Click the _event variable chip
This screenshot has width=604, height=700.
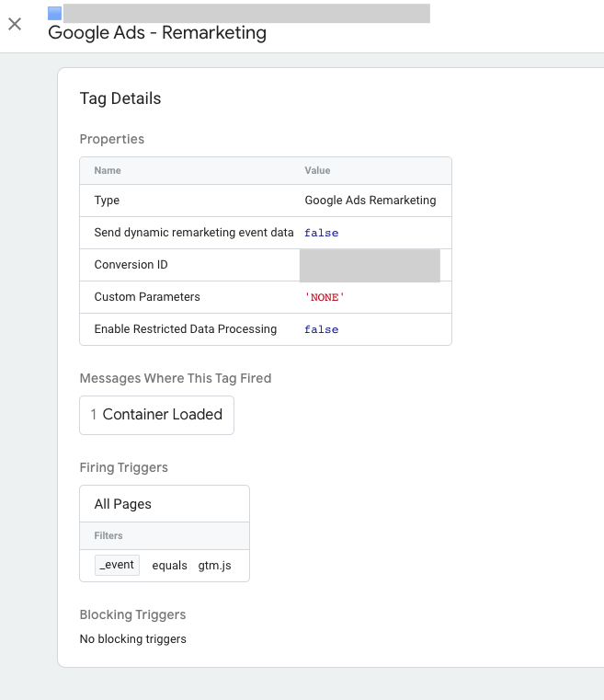pyautogui.click(x=117, y=565)
